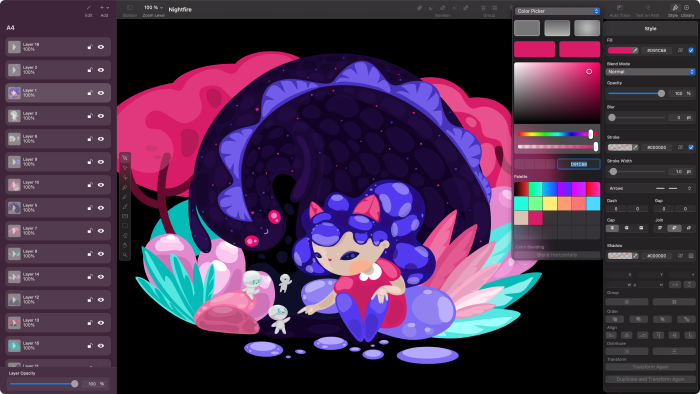
Task: Select the selection arrow tool in toolbox
Action: (x=125, y=158)
